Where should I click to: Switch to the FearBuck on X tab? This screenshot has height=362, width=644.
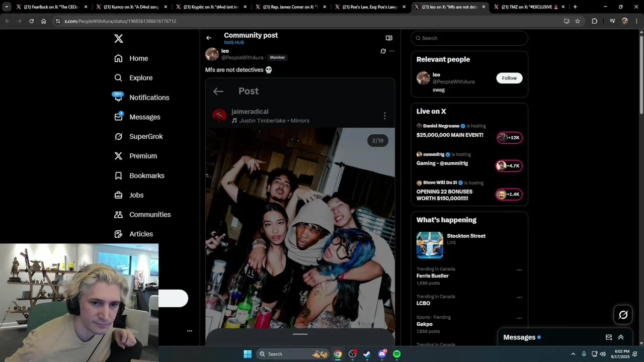52,7
